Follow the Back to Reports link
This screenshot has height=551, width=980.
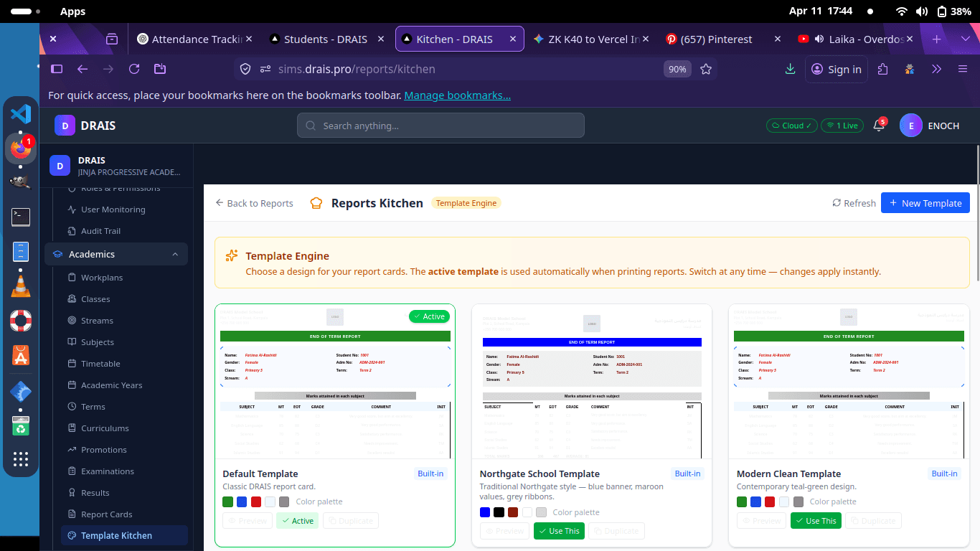point(254,203)
